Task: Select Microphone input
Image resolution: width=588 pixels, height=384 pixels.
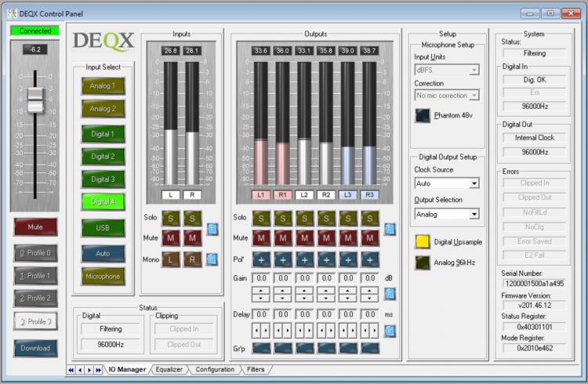Action: pos(103,277)
